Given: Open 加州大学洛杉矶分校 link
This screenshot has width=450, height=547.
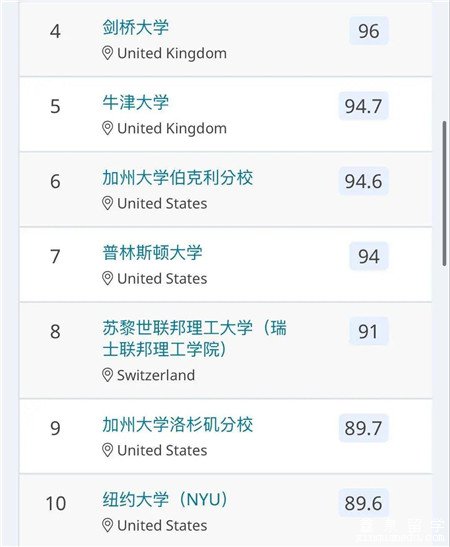Looking at the screenshot, I should pos(178,425).
